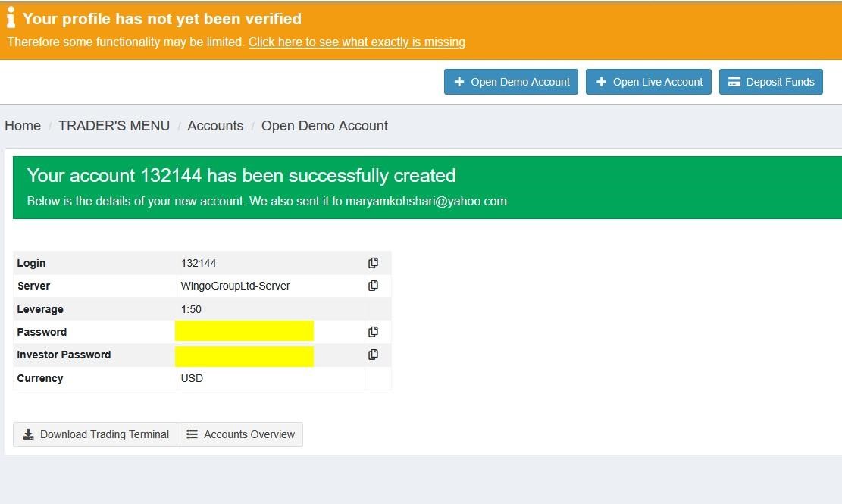842x504 pixels.
Task: Go to Accounts Overview
Action: pos(240,434)
